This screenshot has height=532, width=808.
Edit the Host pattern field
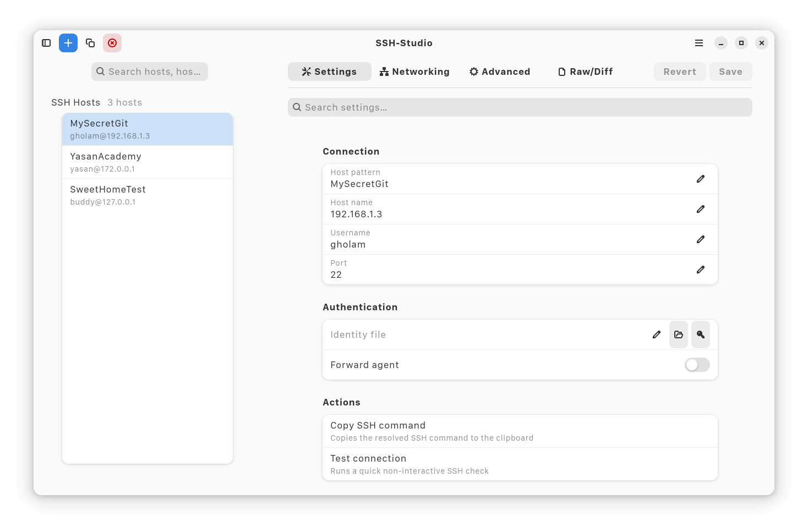[x=701, y=179]
